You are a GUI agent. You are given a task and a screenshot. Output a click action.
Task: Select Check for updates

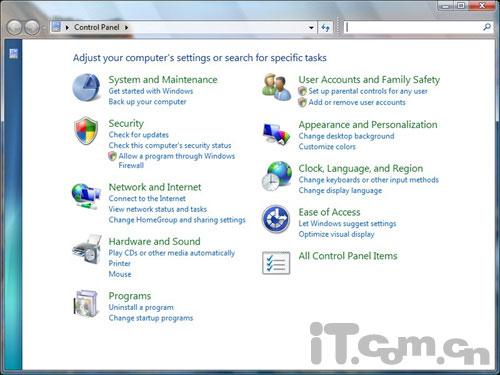click(138, 135)
